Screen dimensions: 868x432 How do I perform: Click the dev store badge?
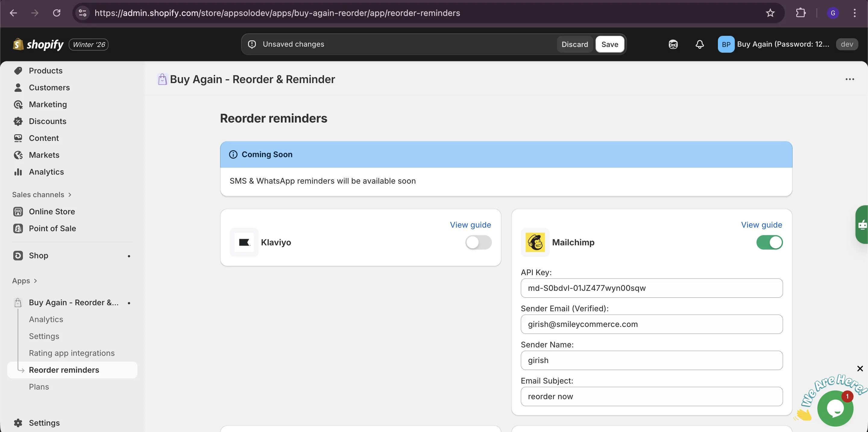click(x=847, y=45)
